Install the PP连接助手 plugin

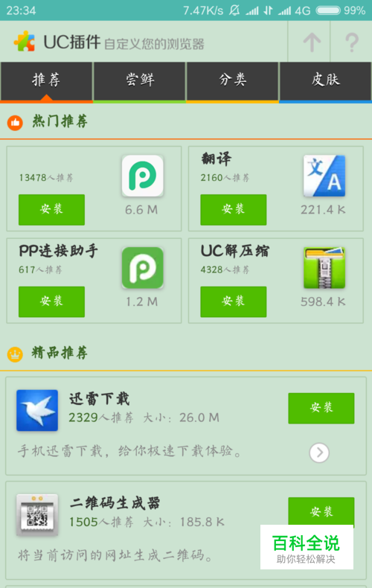click(x=52, y=301)
